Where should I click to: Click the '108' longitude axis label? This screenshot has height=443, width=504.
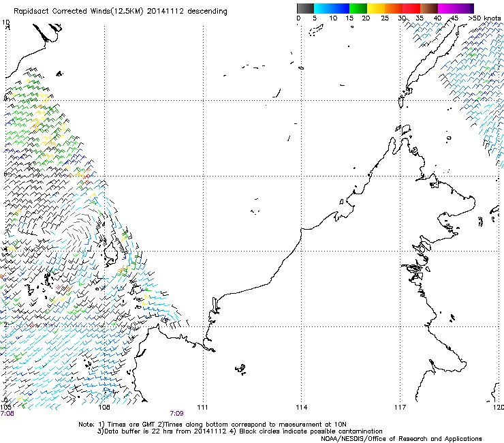(104, 408)
